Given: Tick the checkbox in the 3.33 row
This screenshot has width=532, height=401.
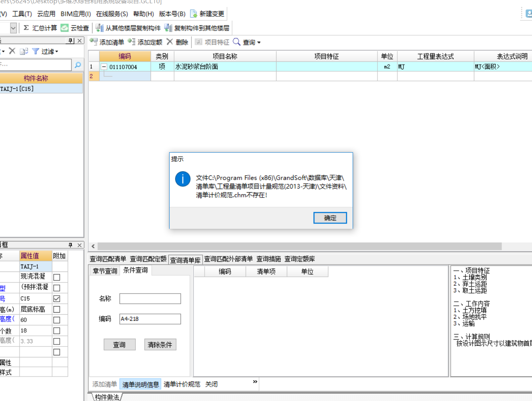Looking at the screenshot, I should 57,341.
